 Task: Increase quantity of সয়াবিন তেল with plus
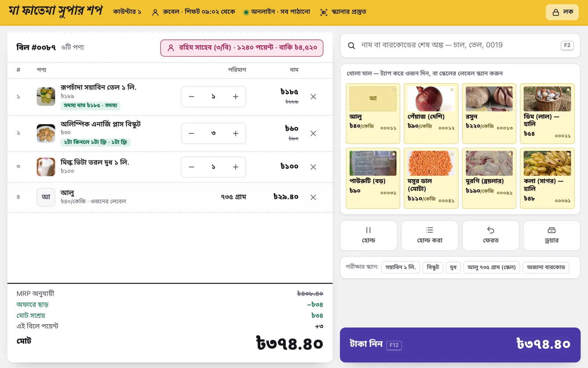point(236,97)
